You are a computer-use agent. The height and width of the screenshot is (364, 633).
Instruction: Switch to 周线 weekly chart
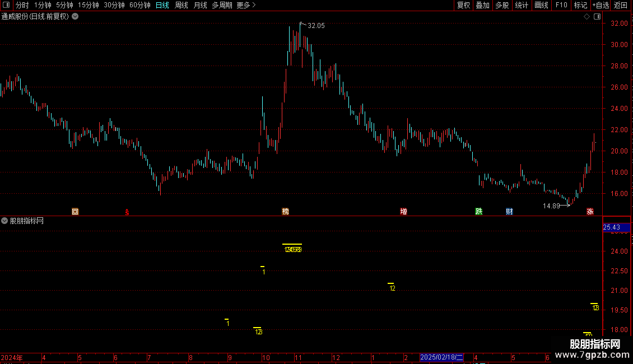click(x=181, y=5)
